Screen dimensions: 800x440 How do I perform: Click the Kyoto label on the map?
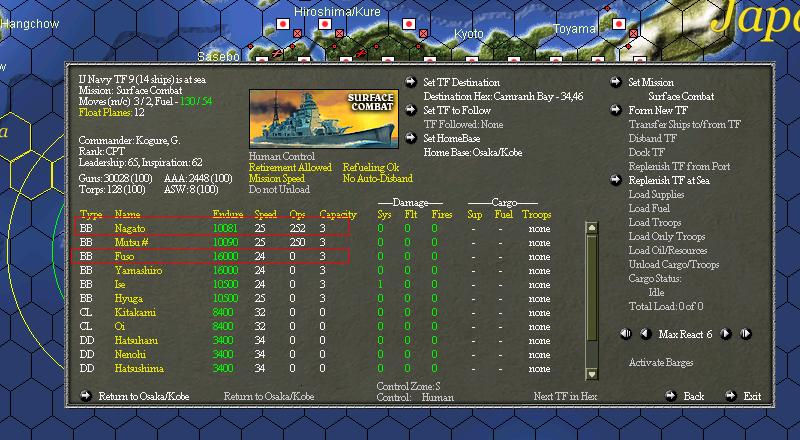468,34
